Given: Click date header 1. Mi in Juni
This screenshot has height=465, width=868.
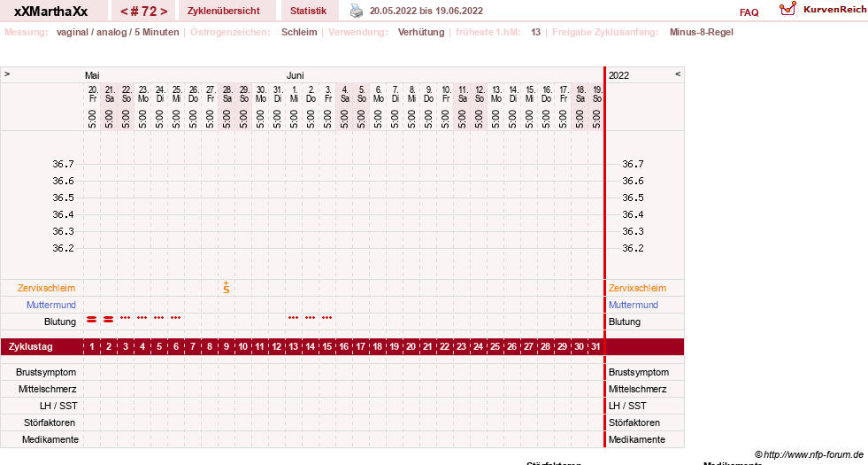Looking at the screenshot, I should coord(294,94).
